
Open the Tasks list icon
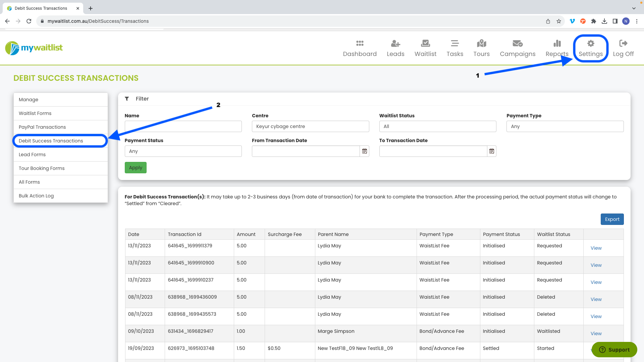click(455, 44)
